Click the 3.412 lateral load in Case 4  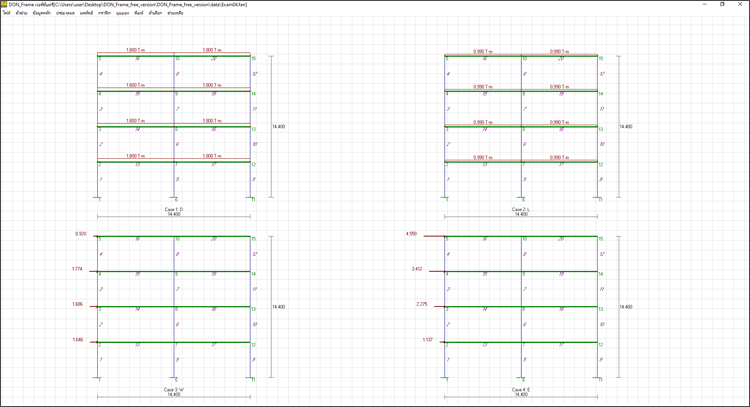click(x=417, y=269)
